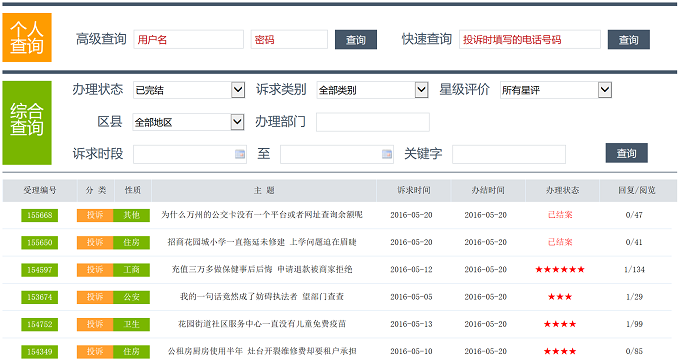Image resolution: width=680 pixels, height=360 pixels.
Task: Click 查询 button for 快速查询
Action: pos(628,39)
